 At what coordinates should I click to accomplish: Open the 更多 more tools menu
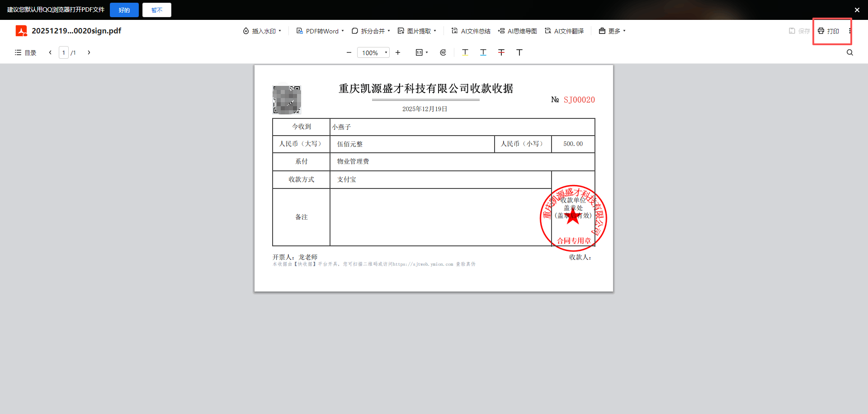point(612,31)
